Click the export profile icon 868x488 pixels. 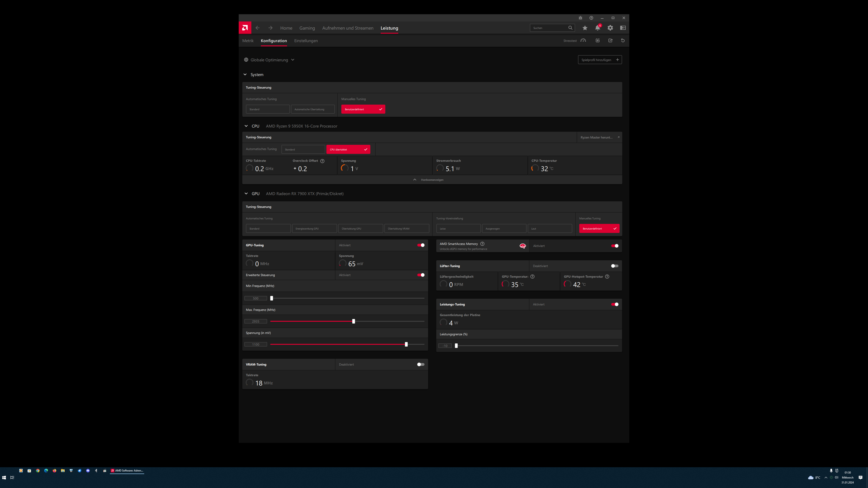pyautogui.click(x=610, y=40)
